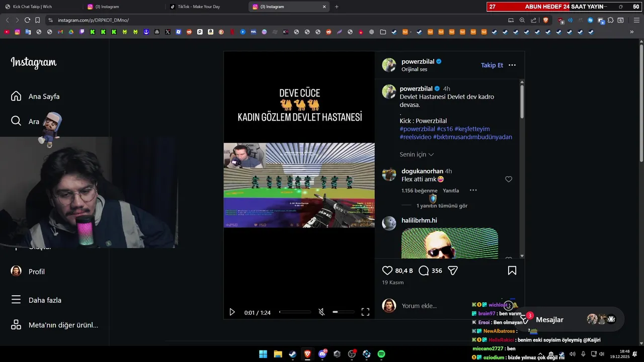This screenshot has height=362, width=644.
Task: Follow powerzbilal with Takip Et
Action: click(492, 65)
